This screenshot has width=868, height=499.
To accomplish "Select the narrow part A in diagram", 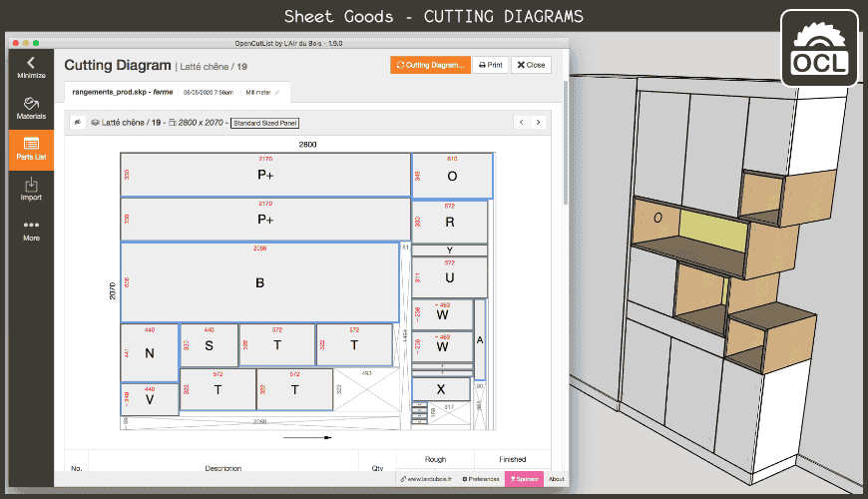I will [x=480, y=339].
